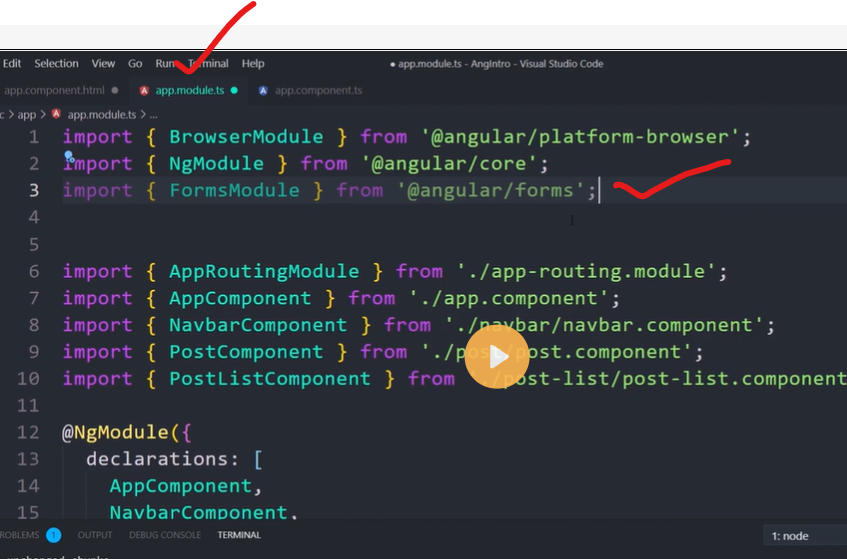Image resolution: width=847 pixels, height=559 pixels.
Task: Click the unsaved dot on app.module.ts tab
Action: click(x=234, y=90)
